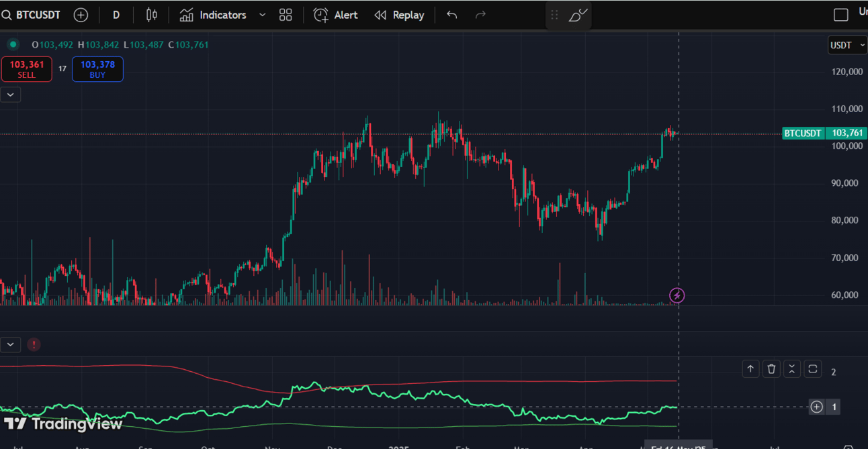Select the brush drawing tool on floating toolbar
868x449 pixels.
coord(578,15)
